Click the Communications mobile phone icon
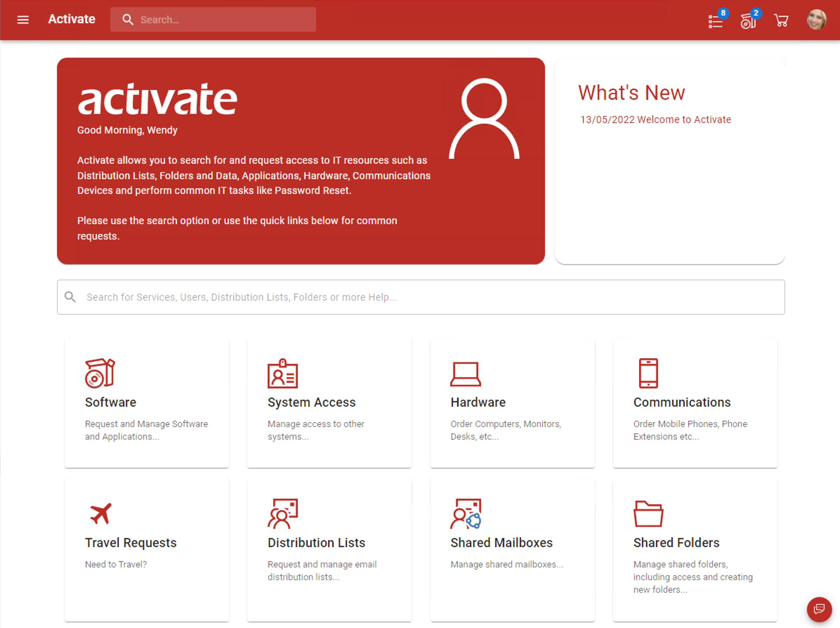840x628 pixels. point(648,373)
